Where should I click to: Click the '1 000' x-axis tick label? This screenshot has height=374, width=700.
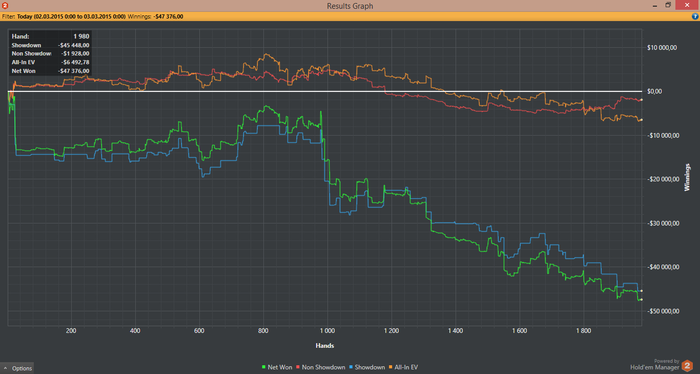[x=327, y=331]
